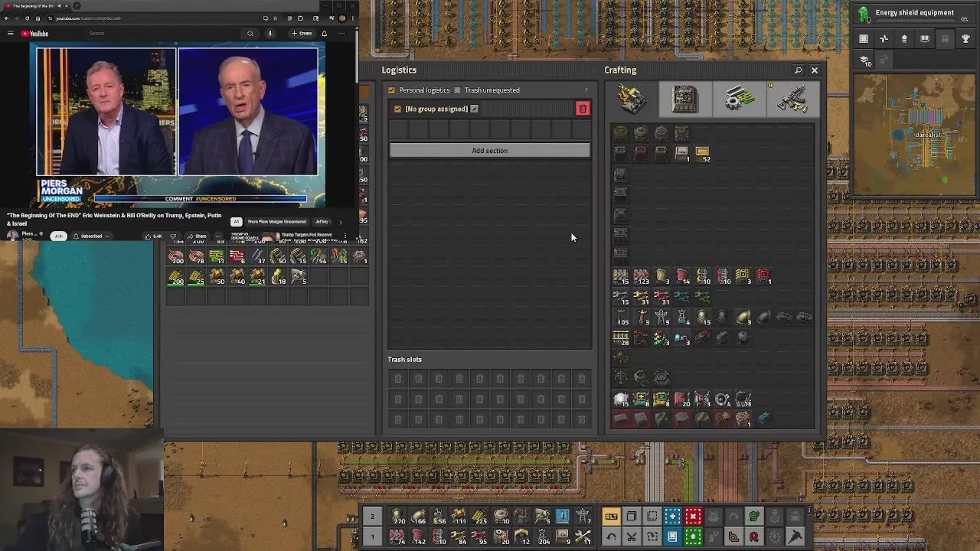
Task: Click the Add section button
Action: [x=489, y=151]
